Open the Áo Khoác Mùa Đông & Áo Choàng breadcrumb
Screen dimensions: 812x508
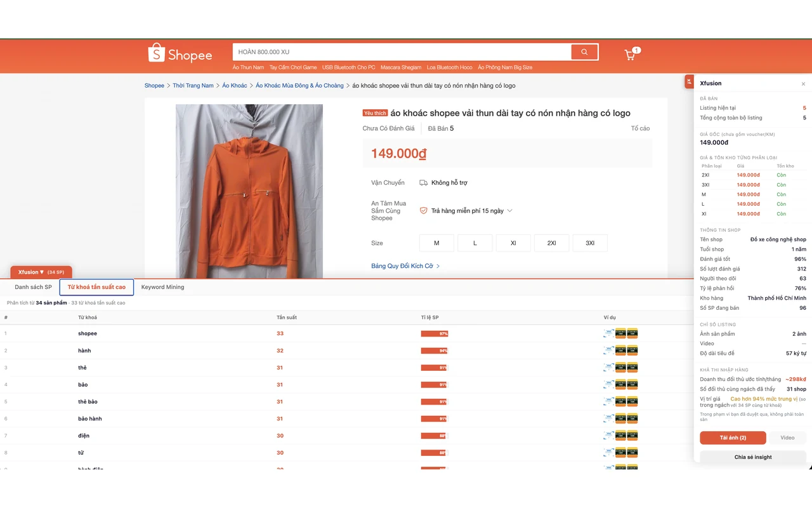click(299, 86)
